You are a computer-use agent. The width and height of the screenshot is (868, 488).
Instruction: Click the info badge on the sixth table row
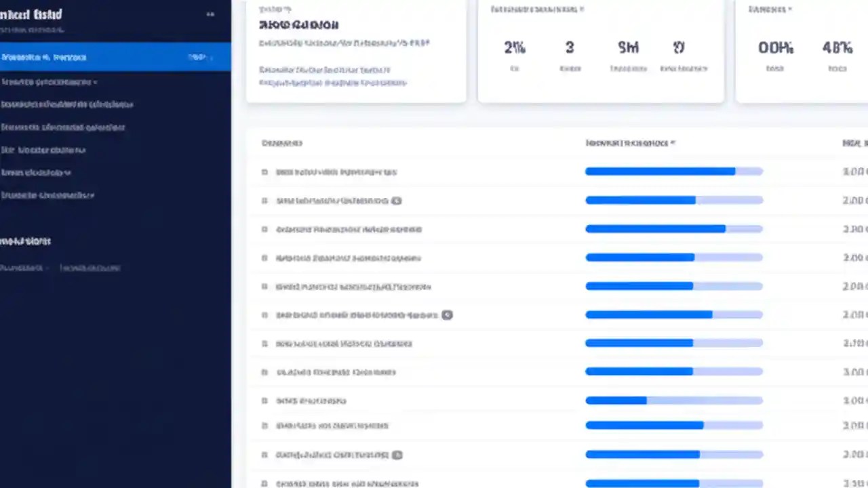447,314
